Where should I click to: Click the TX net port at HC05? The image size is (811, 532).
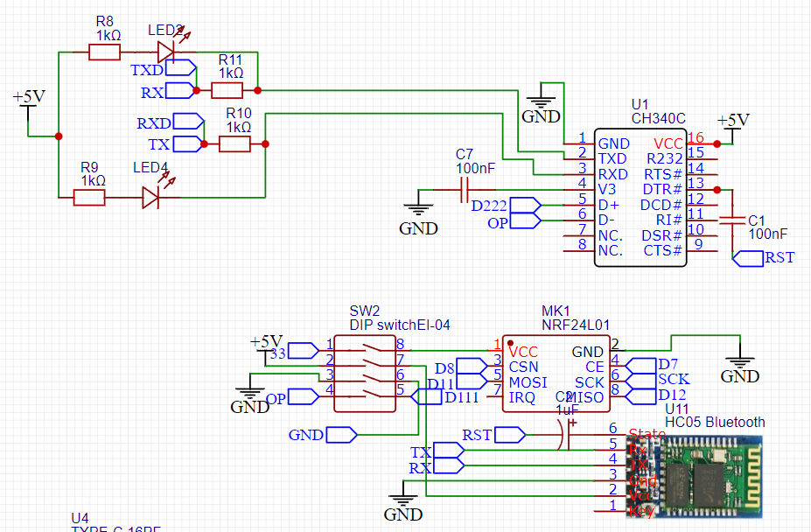click(449, 451)
